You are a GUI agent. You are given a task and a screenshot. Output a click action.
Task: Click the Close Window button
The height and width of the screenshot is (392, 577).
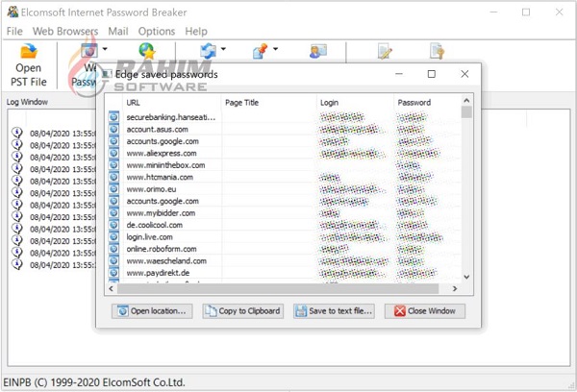click(425, 311)
